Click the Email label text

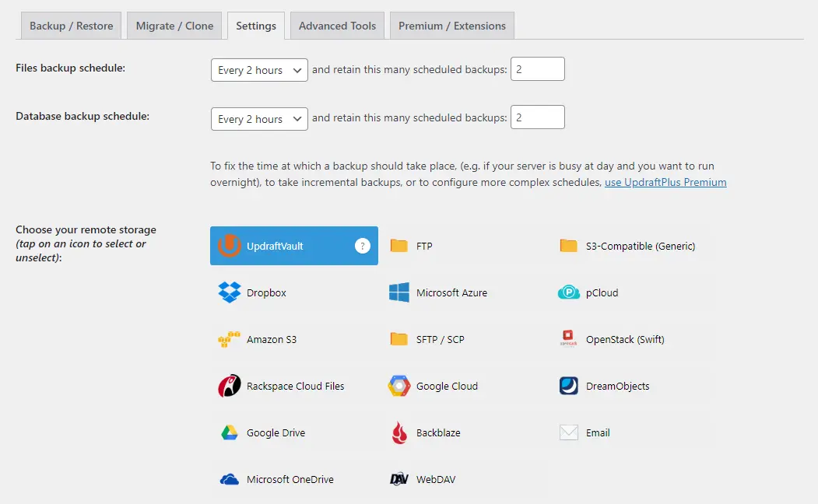597,432
